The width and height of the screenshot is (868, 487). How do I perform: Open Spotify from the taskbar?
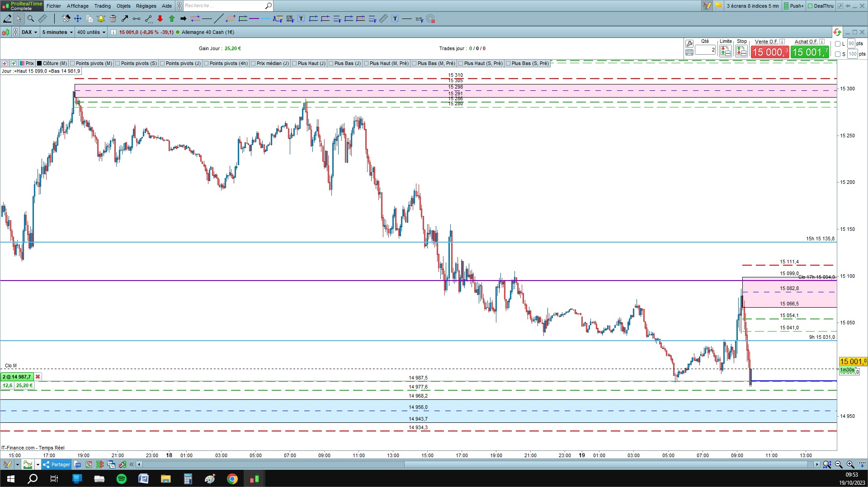click(122, 479)
